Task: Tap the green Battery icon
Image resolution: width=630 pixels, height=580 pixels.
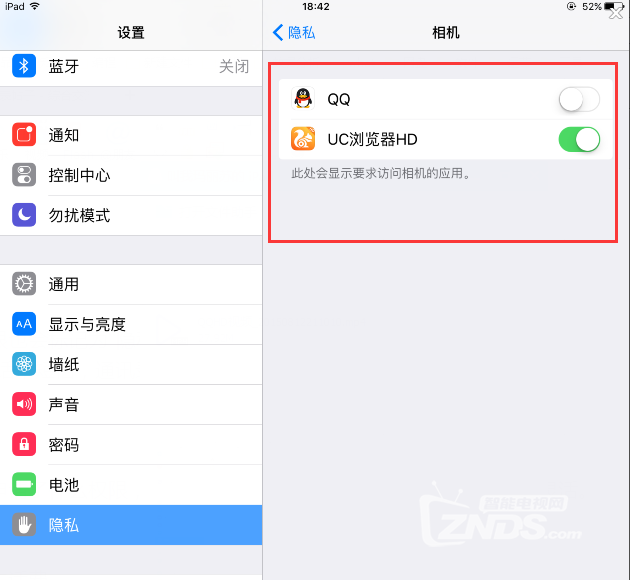Action: click(x=24, y=484)
